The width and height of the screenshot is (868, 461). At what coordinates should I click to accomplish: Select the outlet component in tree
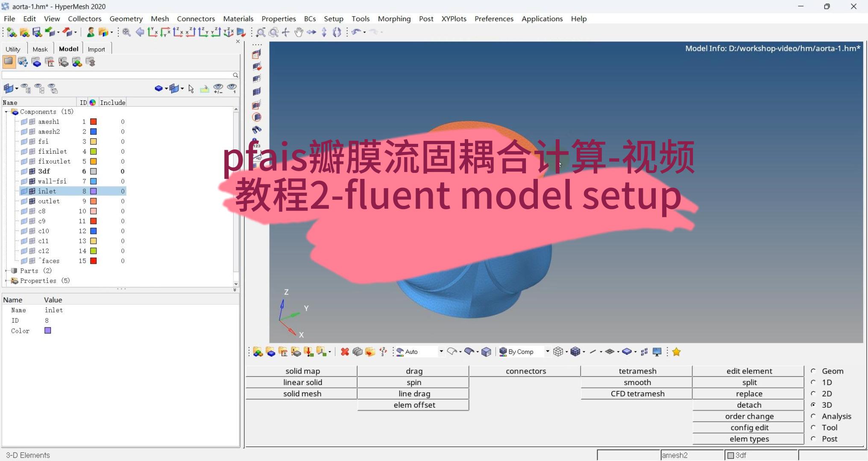49,201
